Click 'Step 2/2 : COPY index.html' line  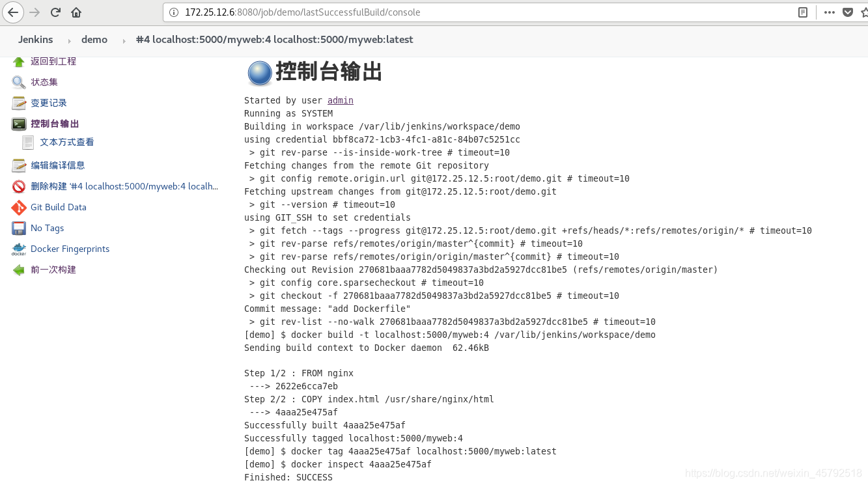coord(369,399)
